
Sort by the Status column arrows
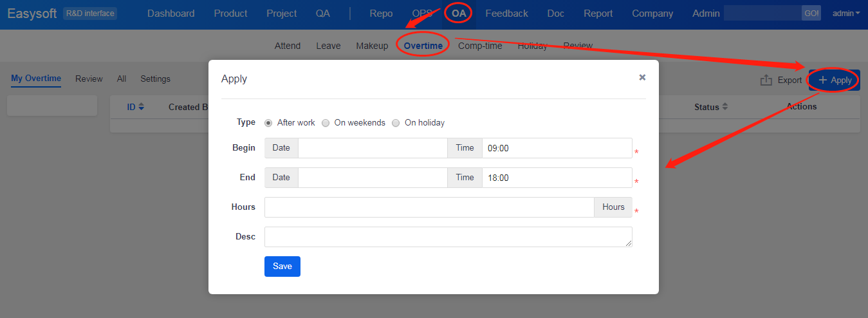[725, 107]
